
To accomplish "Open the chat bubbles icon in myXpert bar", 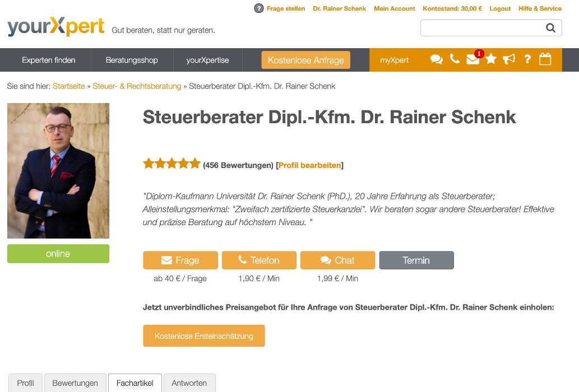I will pos(436,59).
